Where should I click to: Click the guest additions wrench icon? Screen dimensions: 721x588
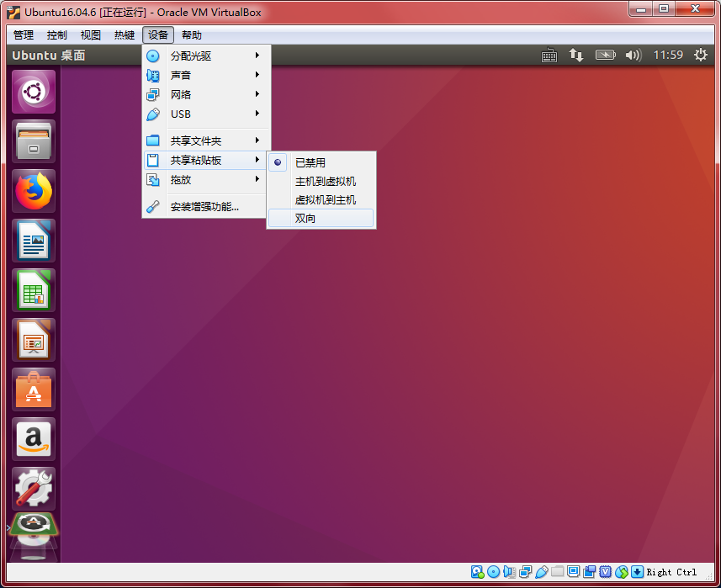click(x=152, y=206)
